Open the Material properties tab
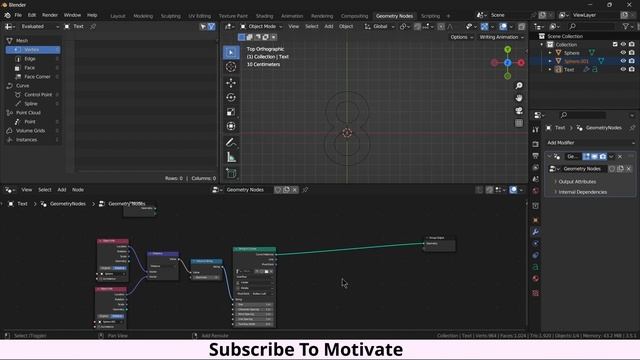The width and height of the screenshot is (640, 360). pos(536,279)
